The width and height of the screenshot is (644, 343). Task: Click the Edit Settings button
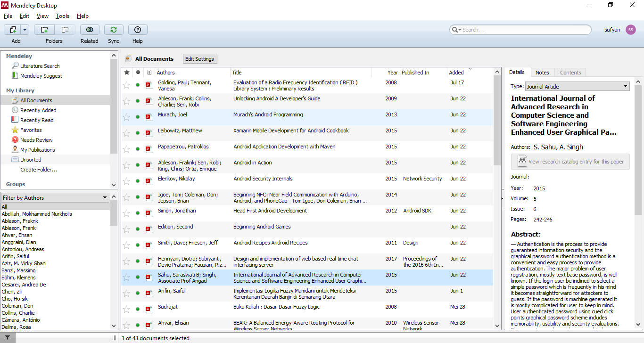pos(200,59)
